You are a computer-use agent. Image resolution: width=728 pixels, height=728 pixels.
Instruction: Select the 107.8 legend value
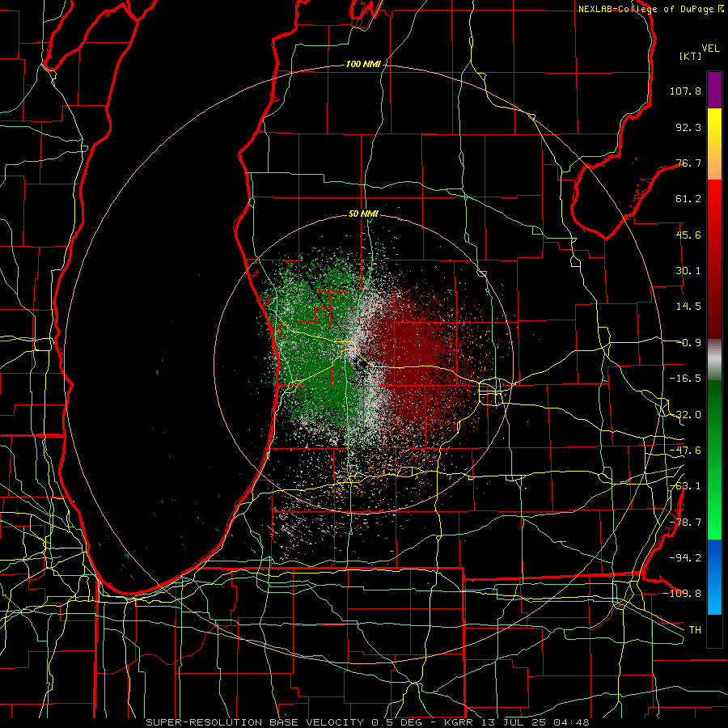685,91
